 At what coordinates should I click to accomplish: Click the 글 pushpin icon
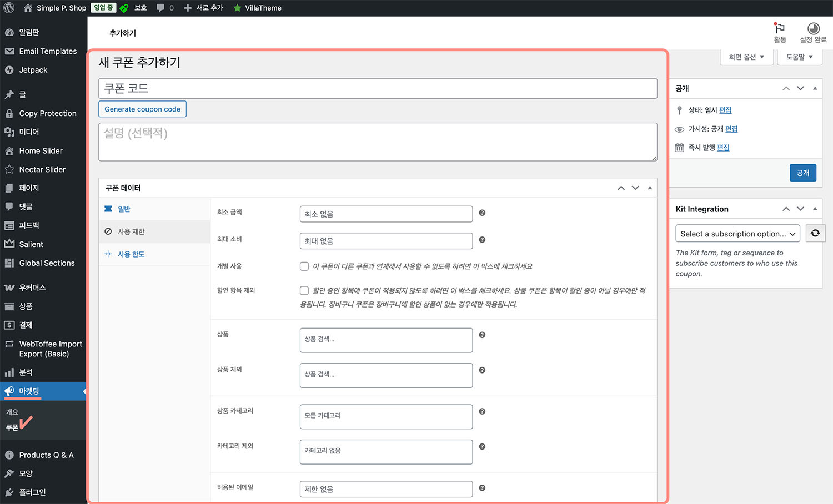(9, 94)
